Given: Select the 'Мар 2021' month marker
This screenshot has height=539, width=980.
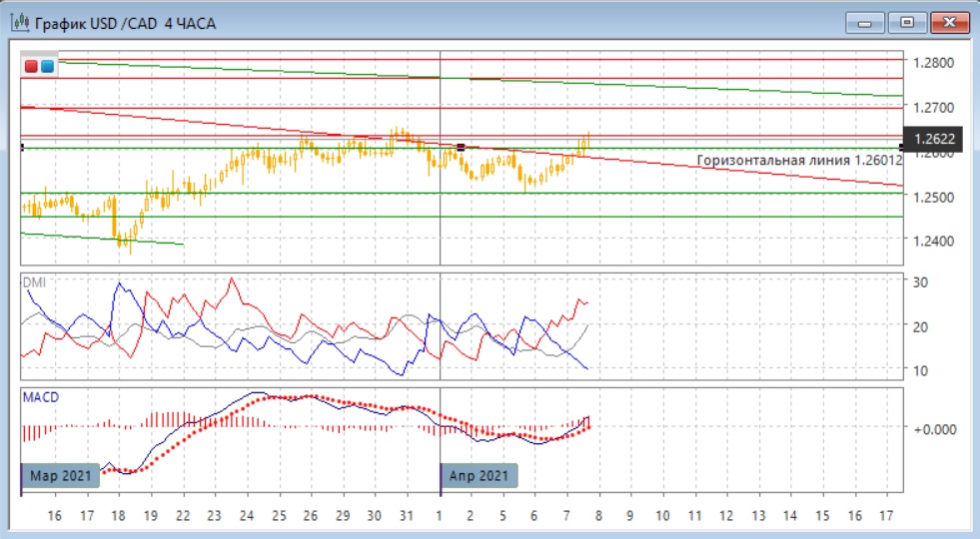Looking at the screenshot, I should tap(60, 475).
